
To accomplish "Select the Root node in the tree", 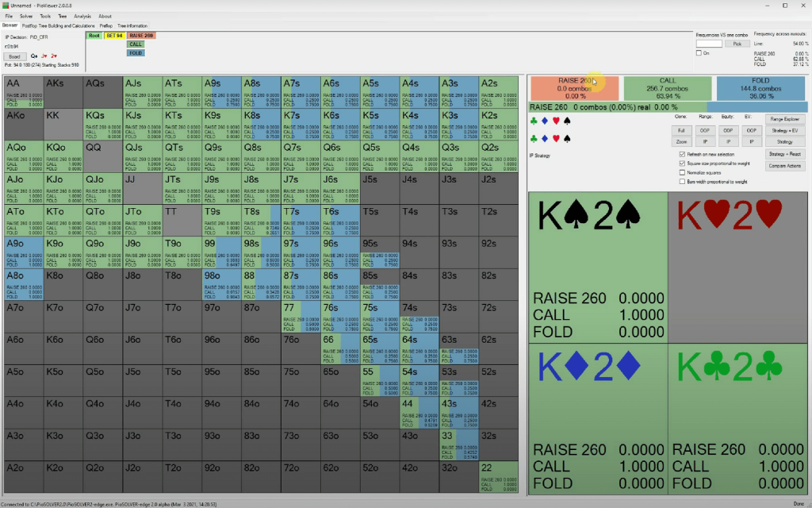I will (94, 36).
